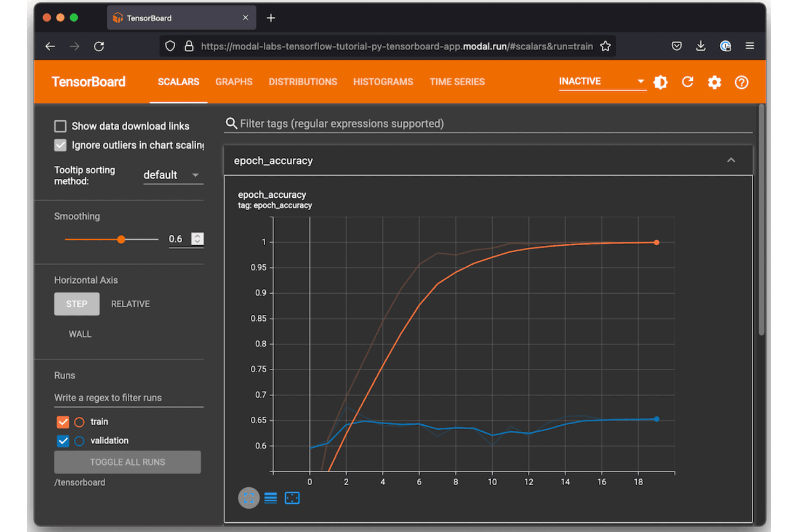
Task: Open the TIME SERIES tab
Action: point(457,82)
